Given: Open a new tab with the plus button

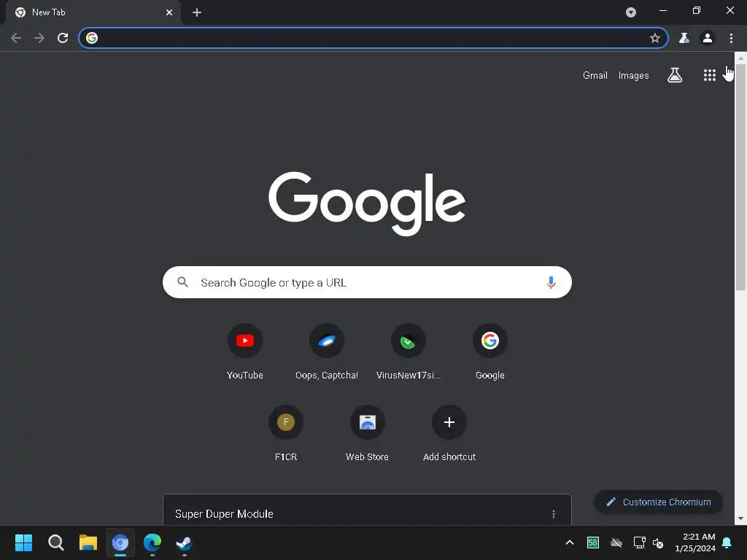Looking at the screenshot, I should click(197, 12).
